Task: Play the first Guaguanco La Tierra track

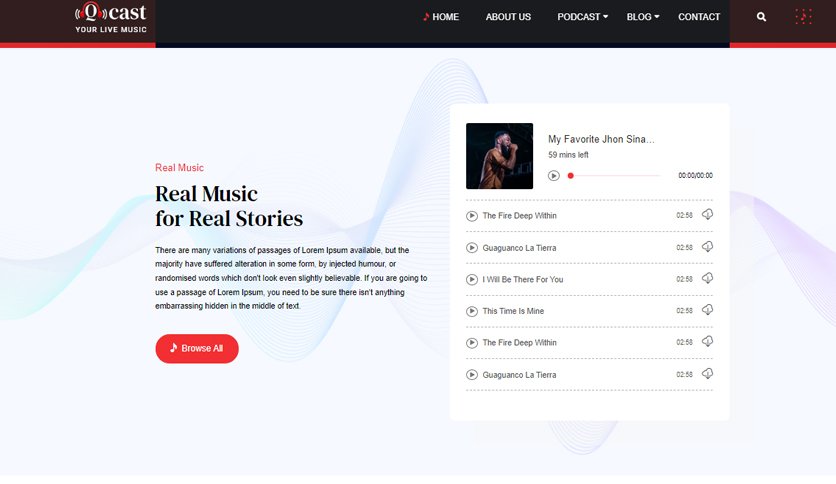Action: (472, 248)
